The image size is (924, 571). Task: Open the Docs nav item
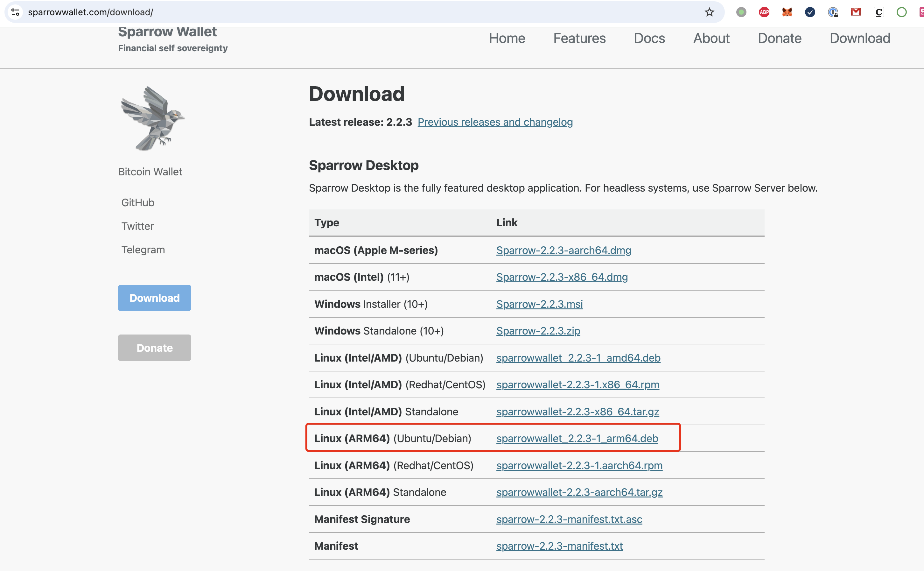tap(649, 38)
